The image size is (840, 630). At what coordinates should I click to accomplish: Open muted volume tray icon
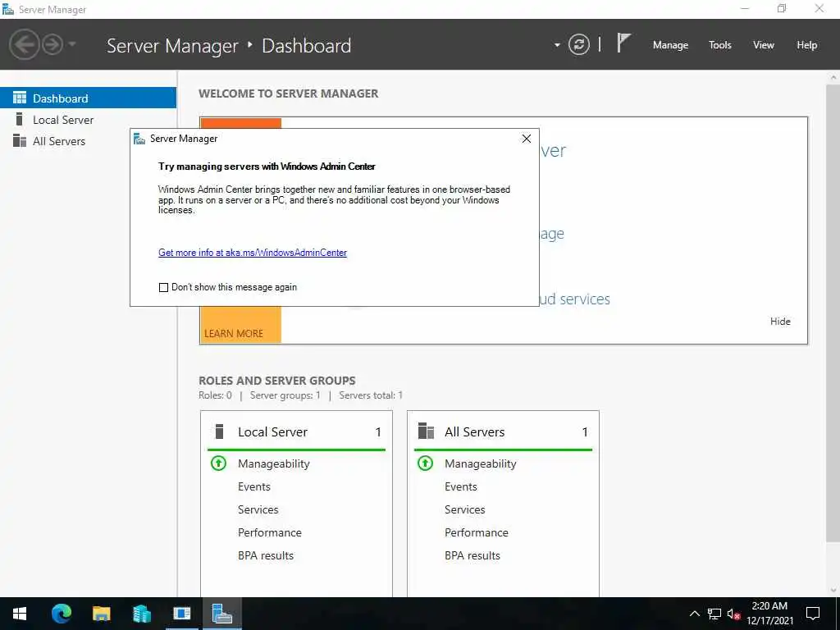(733, 614)
